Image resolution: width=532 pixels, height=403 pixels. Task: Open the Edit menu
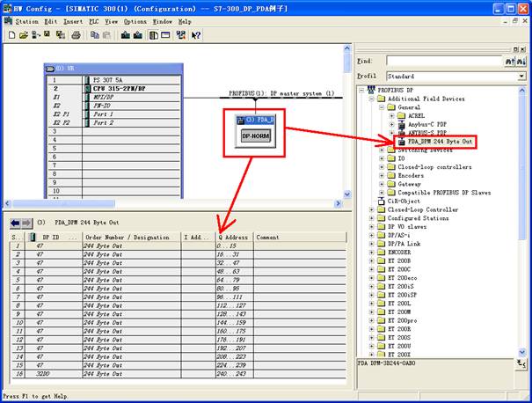coord(51,21)
